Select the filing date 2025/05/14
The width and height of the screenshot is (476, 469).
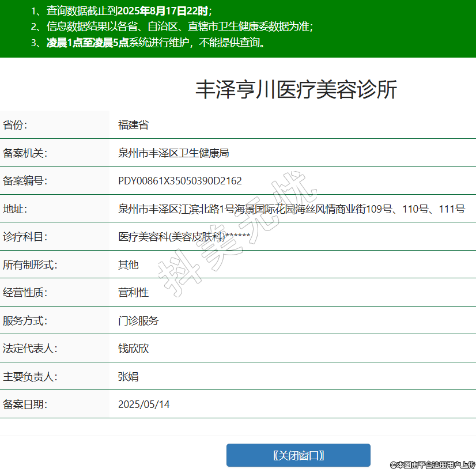[x=143, y=404]
